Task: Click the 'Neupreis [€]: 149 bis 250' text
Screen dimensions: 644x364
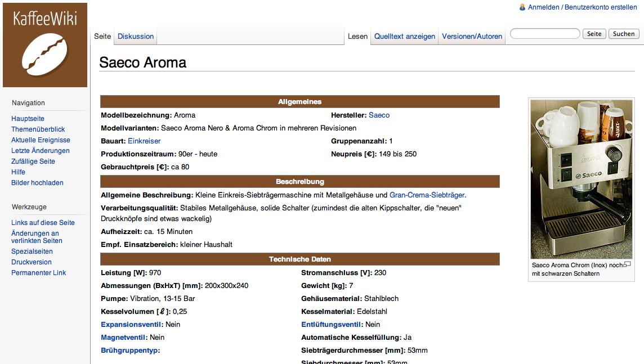Action: pyautogui.click(x=374, y=154)
